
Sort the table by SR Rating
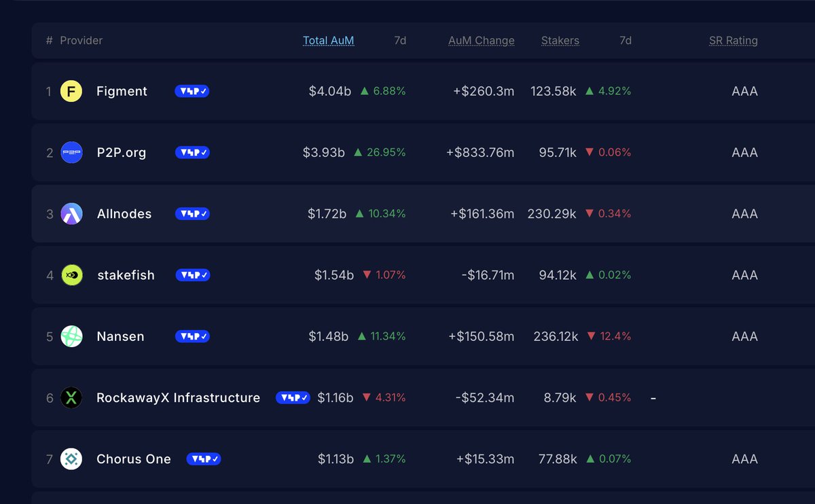coord(733,40)
